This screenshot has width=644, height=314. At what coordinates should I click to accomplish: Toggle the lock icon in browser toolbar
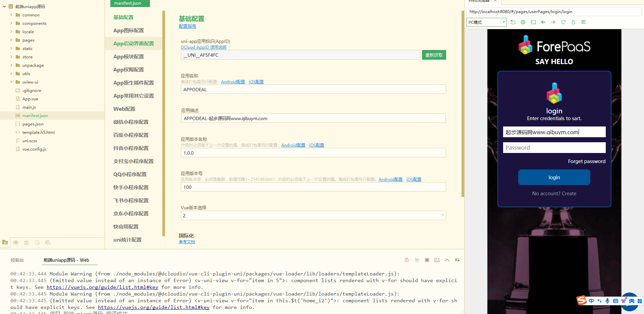pyautogui.click(x=573, y=22)
